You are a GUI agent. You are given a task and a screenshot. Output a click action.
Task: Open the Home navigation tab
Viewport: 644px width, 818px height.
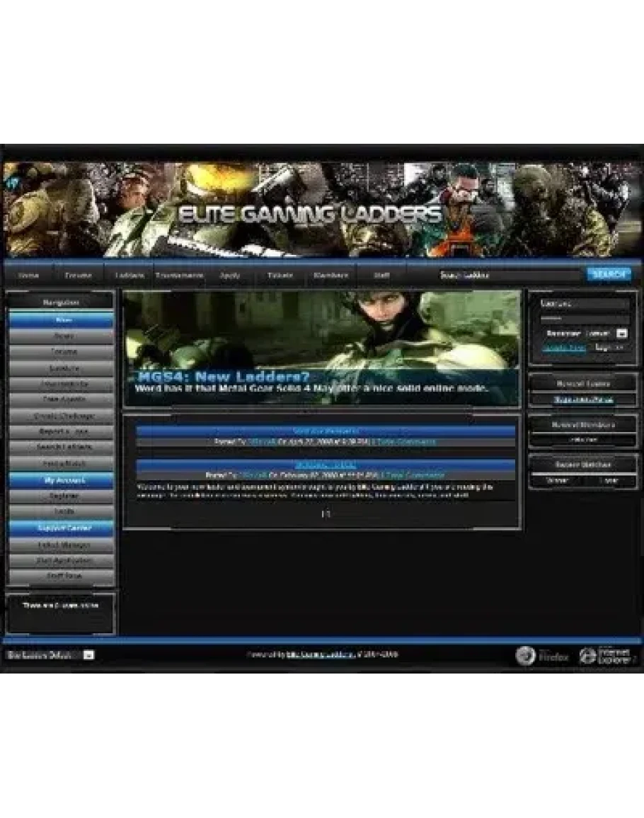click(28, 275)
